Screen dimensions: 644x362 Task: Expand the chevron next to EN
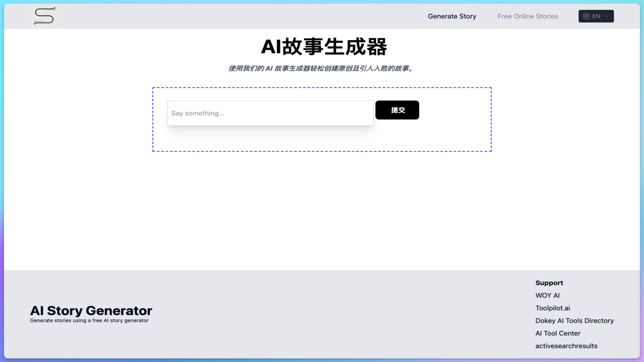(x=606, y=16)
